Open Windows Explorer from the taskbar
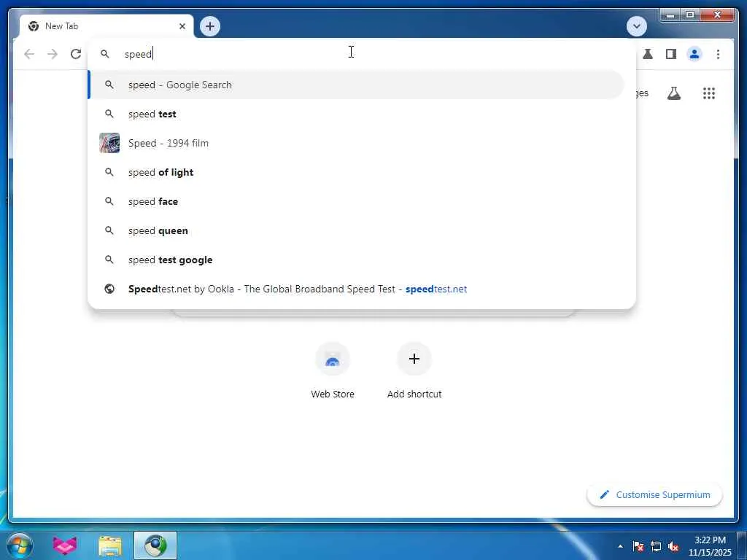The width and height of the screenshot is (747, 560). point(110,545)
